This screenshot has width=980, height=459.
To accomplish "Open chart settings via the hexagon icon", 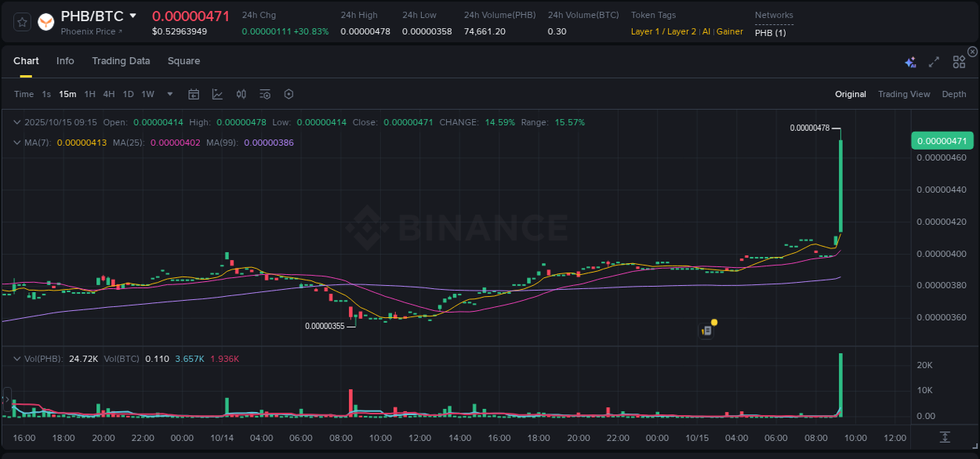I will click(x=289, y=94).
